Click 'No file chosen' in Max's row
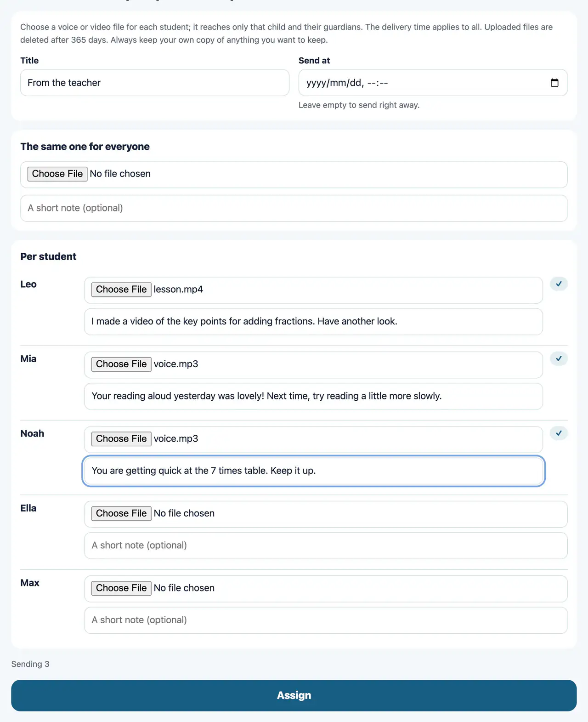 (184, 588)
